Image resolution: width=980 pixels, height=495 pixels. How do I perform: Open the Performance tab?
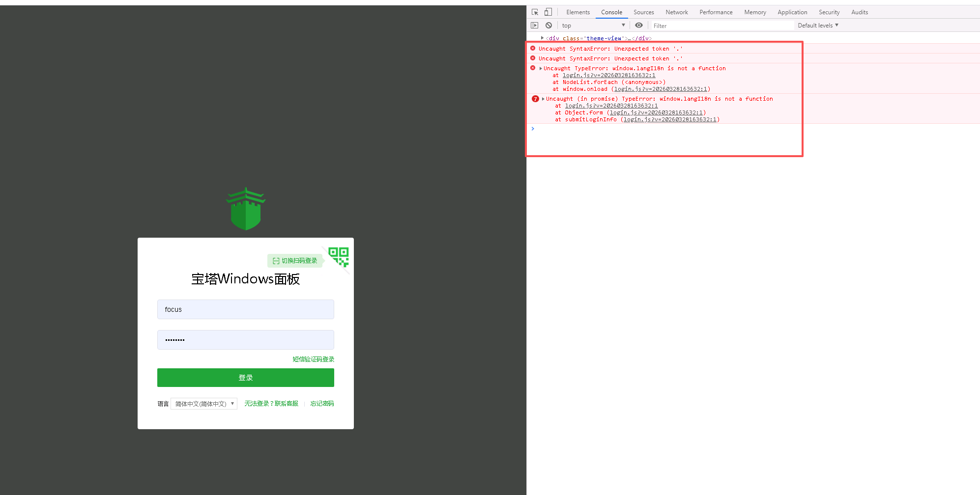click(x=716, y=12)
